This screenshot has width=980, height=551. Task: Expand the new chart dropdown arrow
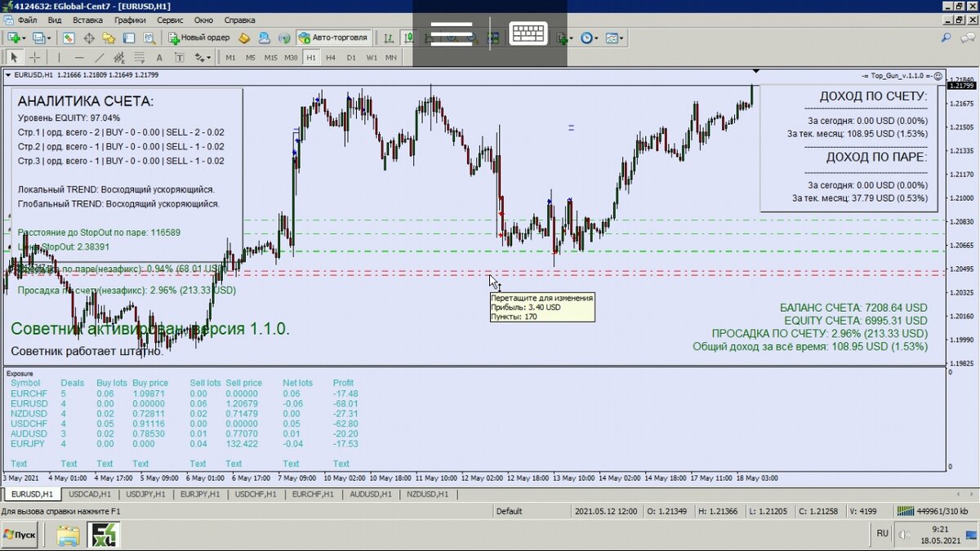tap(25, 38)
